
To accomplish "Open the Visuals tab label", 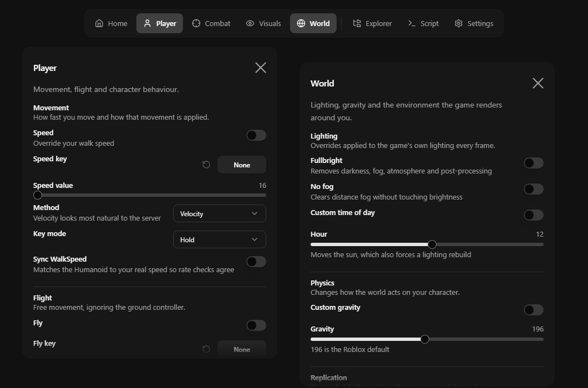I will [x=270, y=24].
